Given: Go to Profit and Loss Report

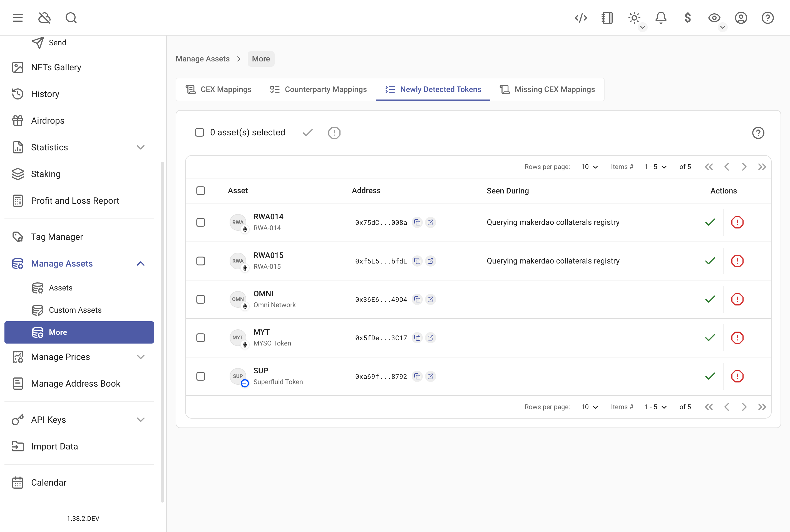Looking at the screenshot, I should tap(79, 200).
